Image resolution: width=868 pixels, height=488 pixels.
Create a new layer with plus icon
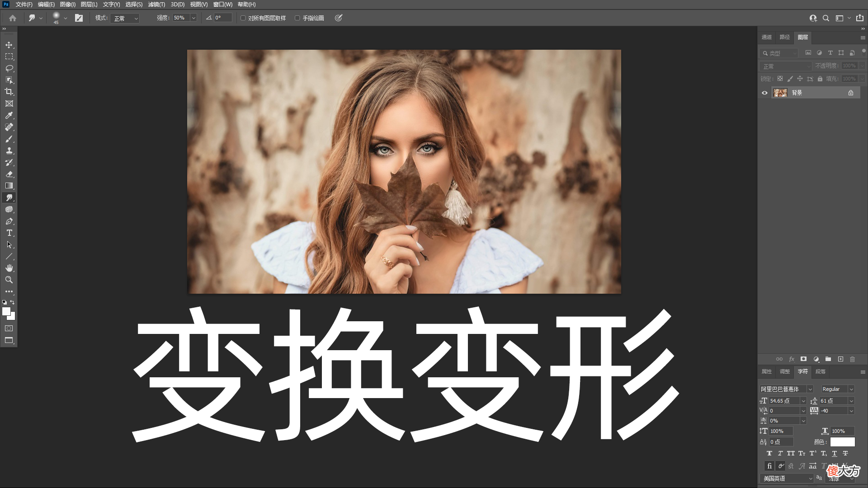point(840,359)
